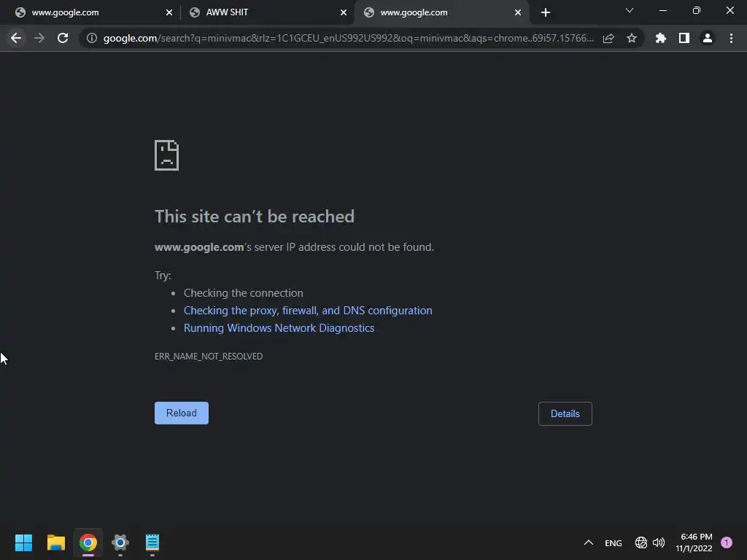Open the Chrome profile avatar
Viewport: 747px width, 560px height.
tap(708, 38)
